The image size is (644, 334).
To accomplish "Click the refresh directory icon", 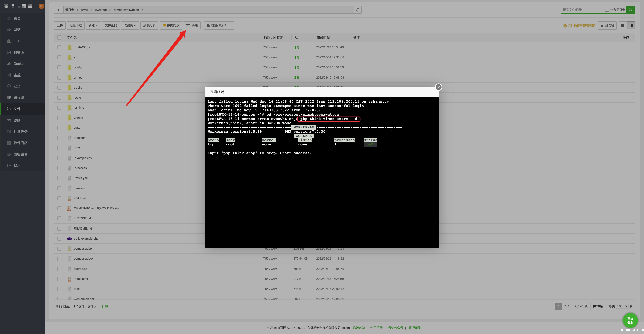I will click(358, 10).
